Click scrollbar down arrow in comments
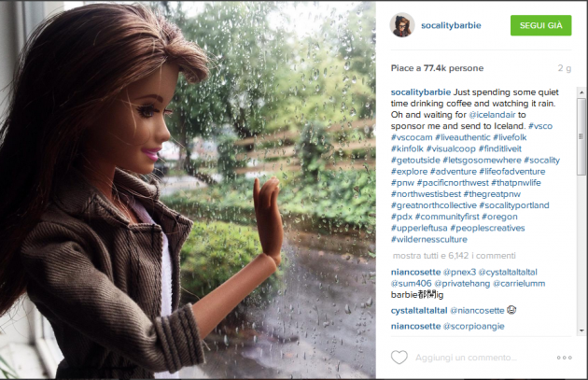This screenshot has width=588, height=380. pos(581,331)
